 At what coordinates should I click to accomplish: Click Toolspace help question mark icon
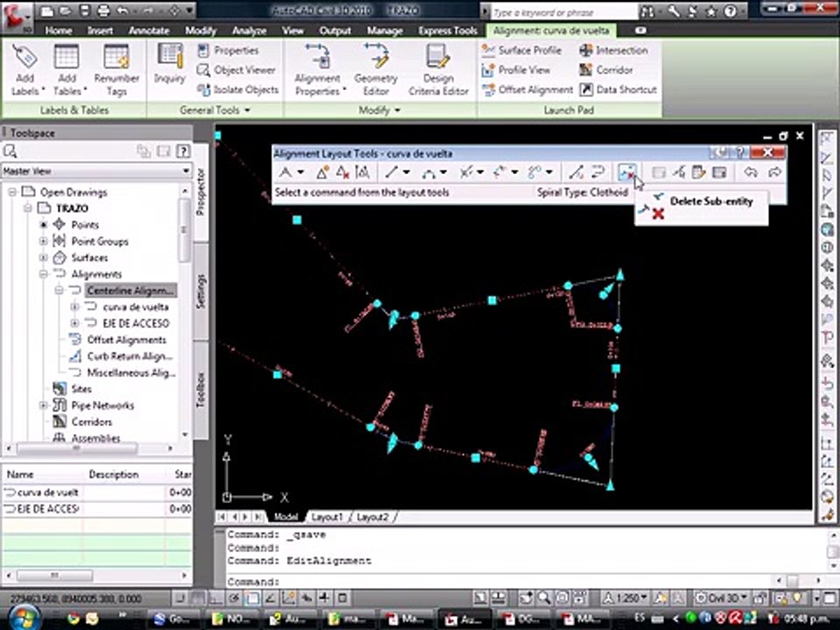coord(183,151)
